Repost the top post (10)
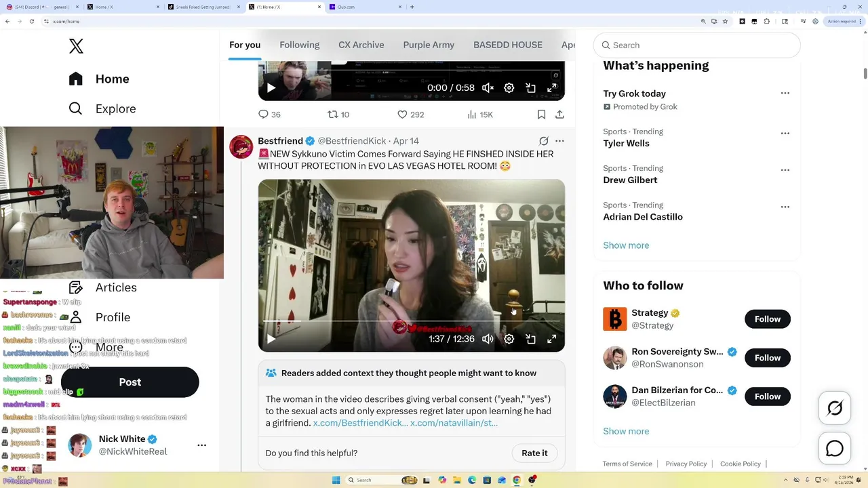This screenshot has height=488, width=868. coord(338,115)
